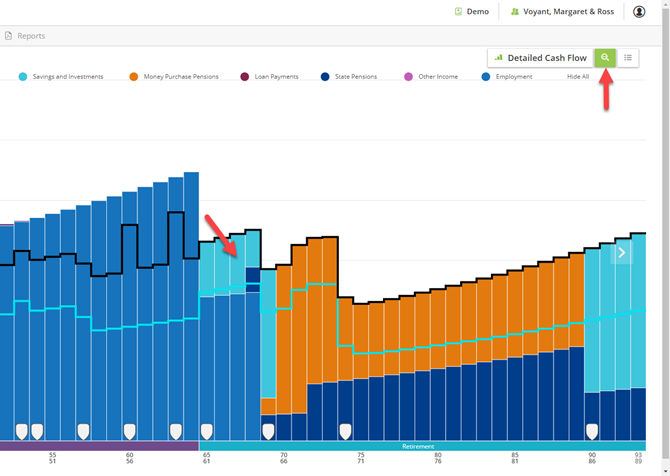Open the Reports document icon
670x476 pixels.
[x=8, y=36]
